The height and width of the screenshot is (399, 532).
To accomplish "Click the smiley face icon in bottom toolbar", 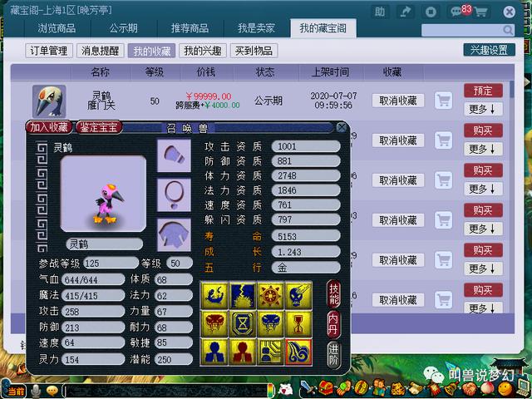I will coord(505,388).
